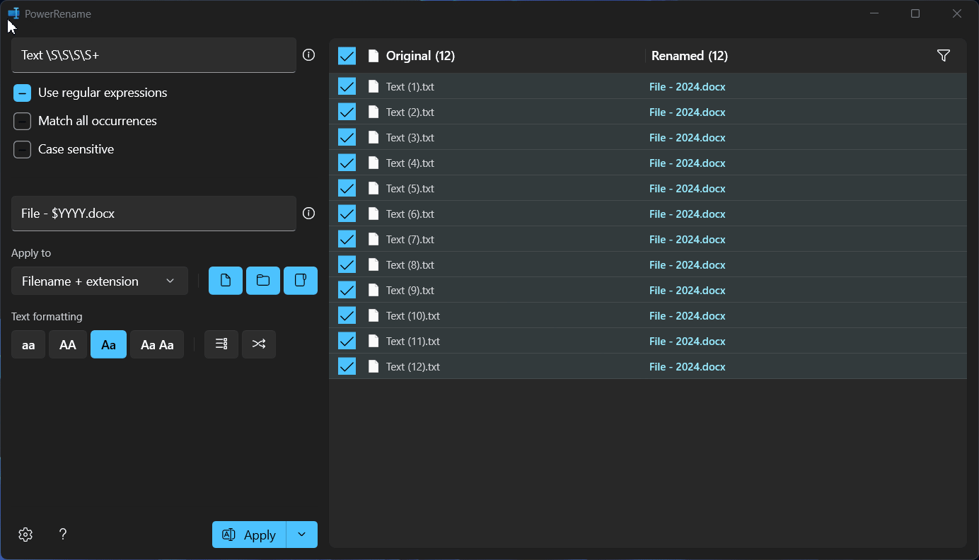
Task: Uncheck Text (4).txt checkbox
Action: pos(347,163)
